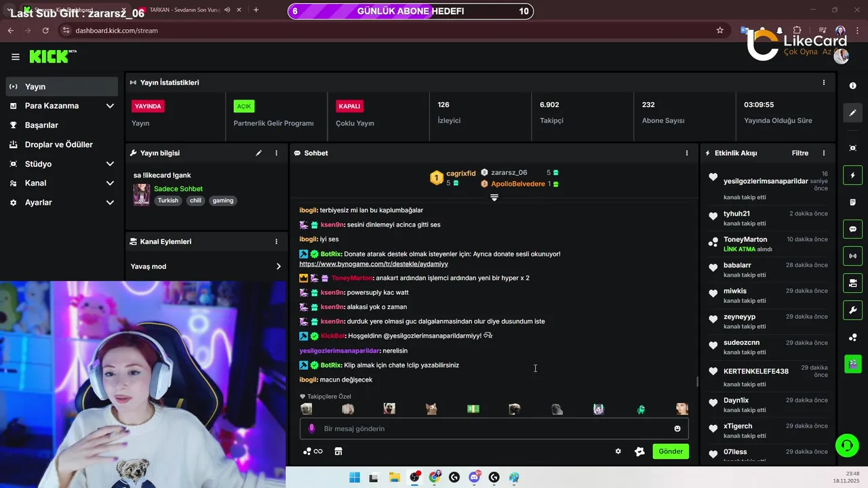Open Droplar ve Ödüller in sidebar
This screenshot has height=488, width=868.
coord(62,144)
